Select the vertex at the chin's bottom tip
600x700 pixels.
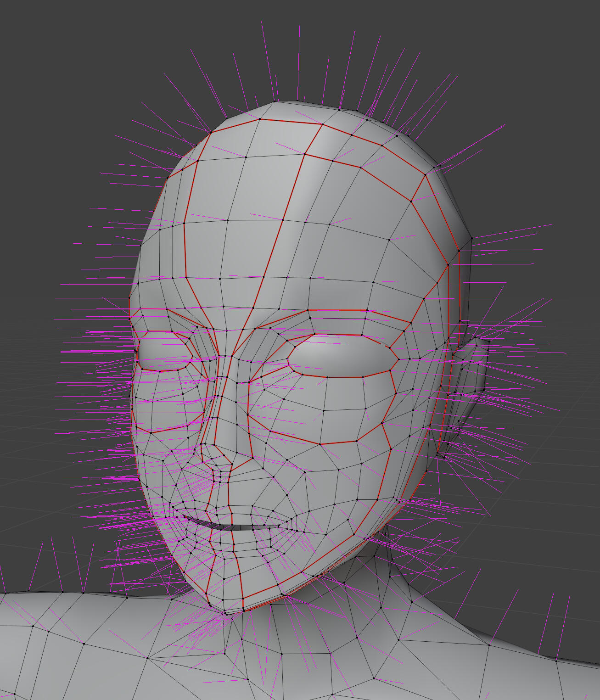pos(226,612)
